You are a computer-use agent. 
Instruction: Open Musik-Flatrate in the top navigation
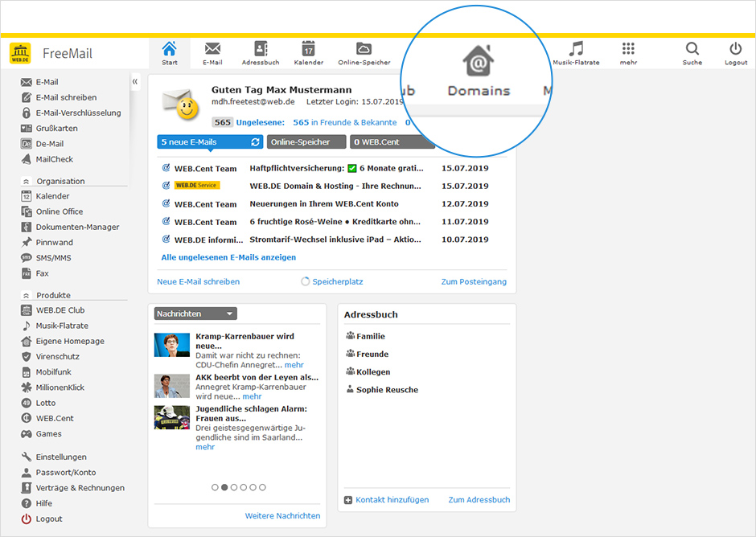pos(576,53)
